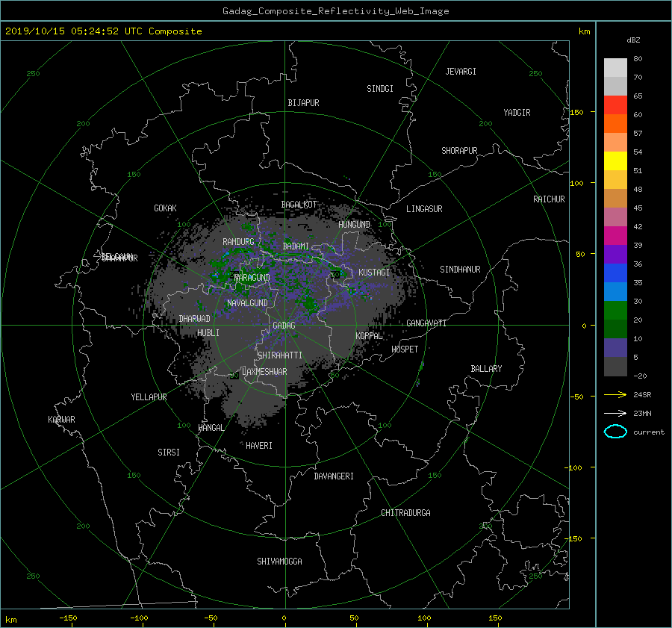Select the purple 36-39 dBZ color swatch
This screenshot has height=628, width=672.
615,254
